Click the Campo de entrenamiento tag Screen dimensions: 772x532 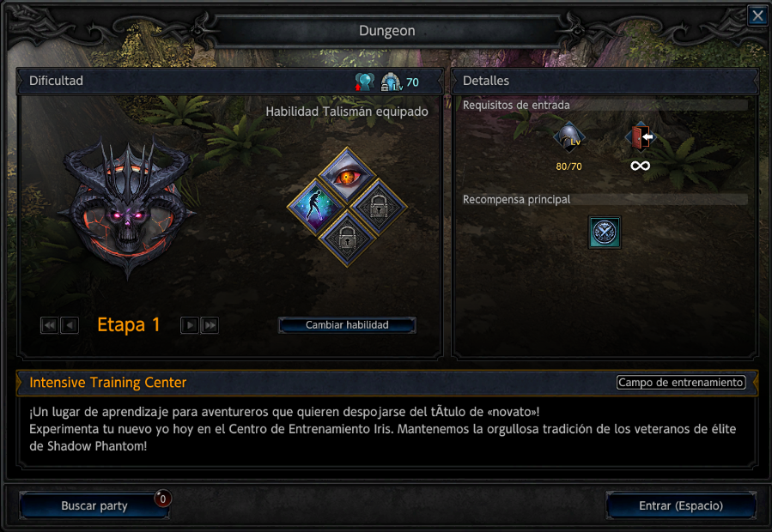(x=681, y=383)
